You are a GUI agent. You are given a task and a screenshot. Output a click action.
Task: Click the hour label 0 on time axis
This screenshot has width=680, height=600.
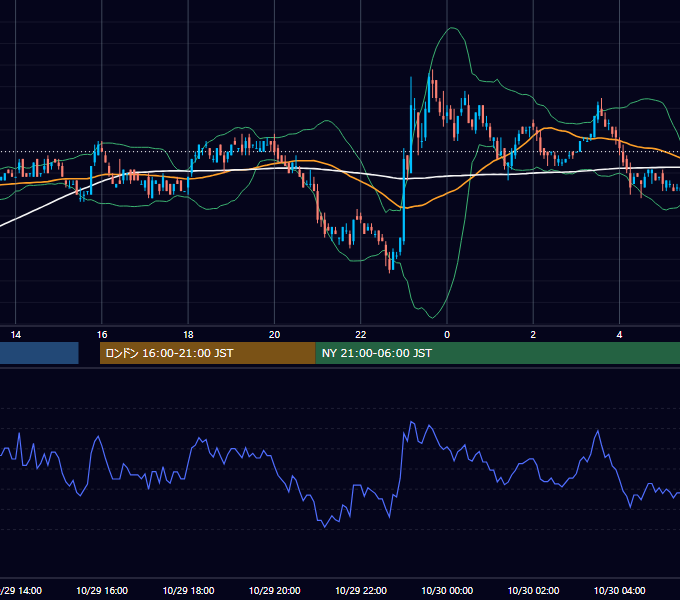coord(447,335)
